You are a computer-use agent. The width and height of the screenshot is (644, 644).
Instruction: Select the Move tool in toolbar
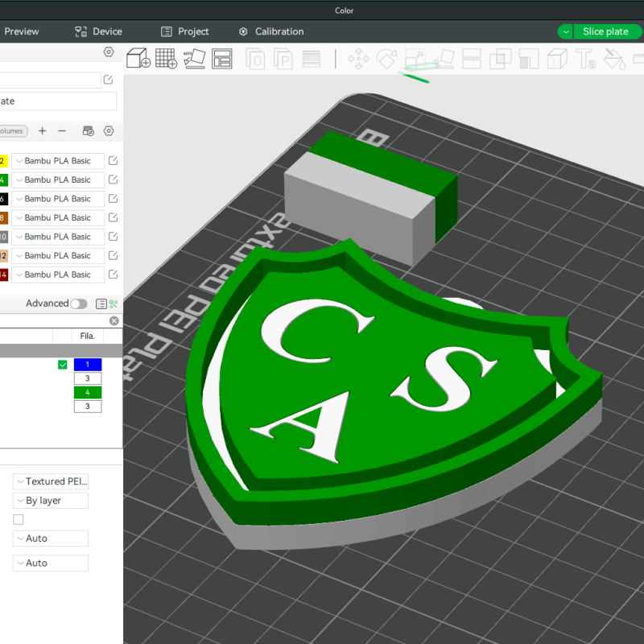(358, 59)
